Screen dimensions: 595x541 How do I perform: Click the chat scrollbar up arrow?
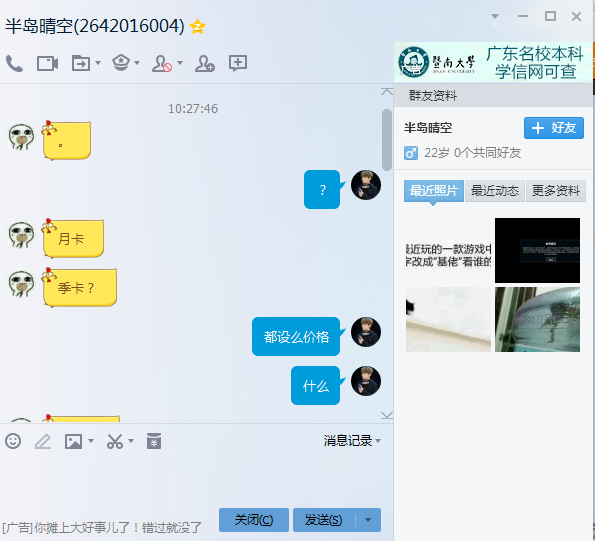tap(387, 92)
